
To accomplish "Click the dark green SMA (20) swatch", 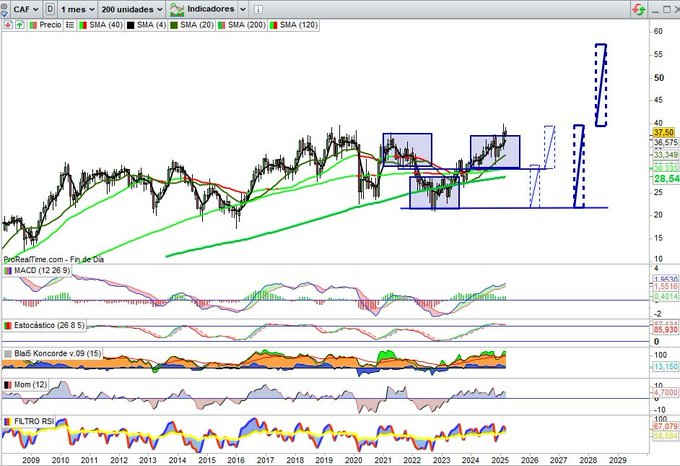I will click(x=174, y=25).
